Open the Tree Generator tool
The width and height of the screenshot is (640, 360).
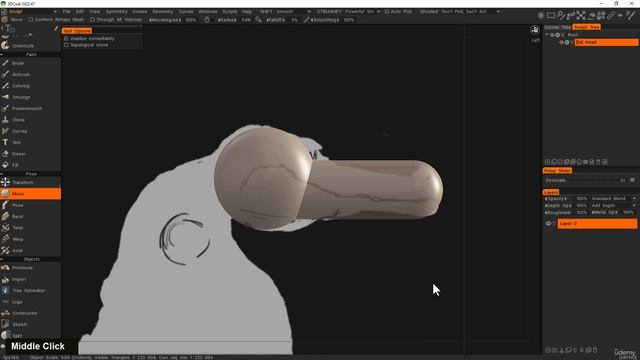(31, 291)
